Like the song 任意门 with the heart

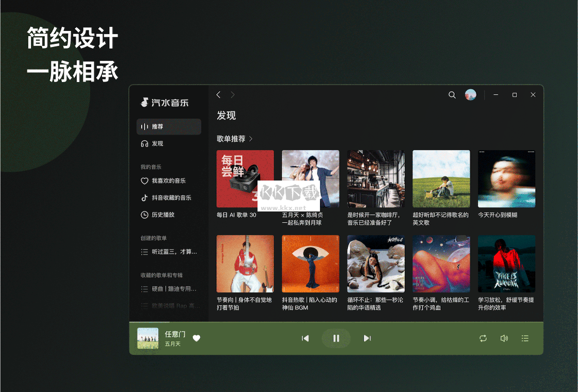pyautogui.click(x=196, y=338)
